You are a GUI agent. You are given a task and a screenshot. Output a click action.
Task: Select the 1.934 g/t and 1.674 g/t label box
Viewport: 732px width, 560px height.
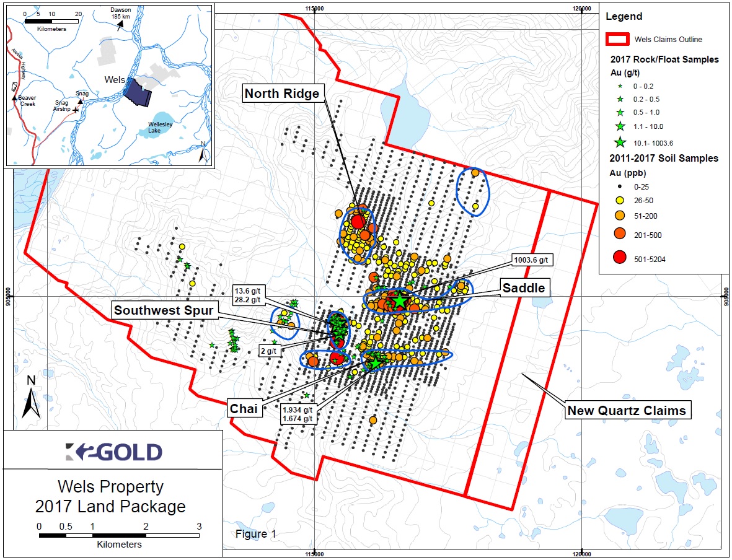coord(298,414)
